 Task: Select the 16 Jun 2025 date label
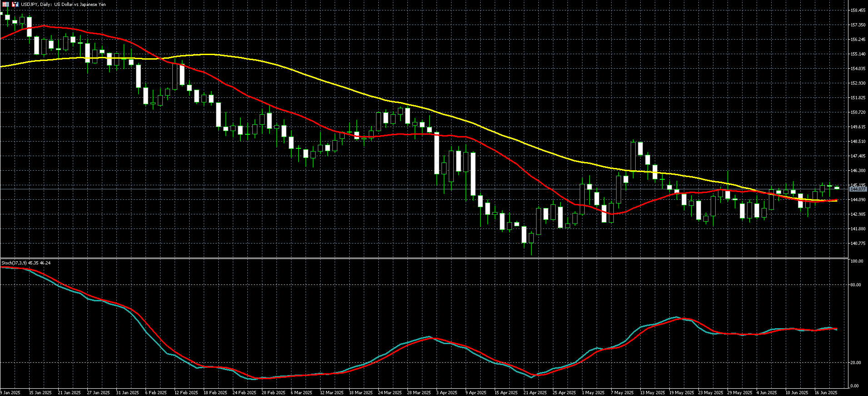826,392
